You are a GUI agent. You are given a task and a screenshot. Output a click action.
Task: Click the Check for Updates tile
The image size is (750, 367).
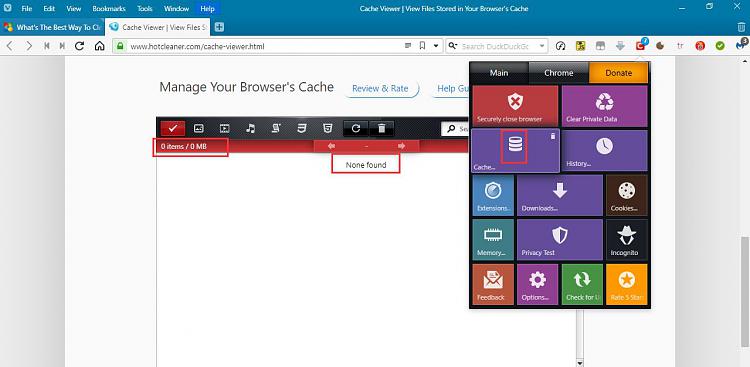(x=582, y=284)
